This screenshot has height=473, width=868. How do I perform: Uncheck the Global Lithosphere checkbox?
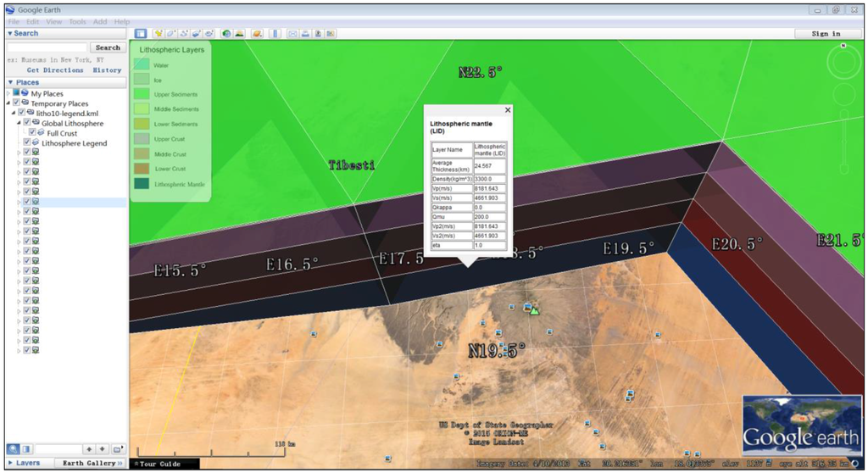coord(27,123)
